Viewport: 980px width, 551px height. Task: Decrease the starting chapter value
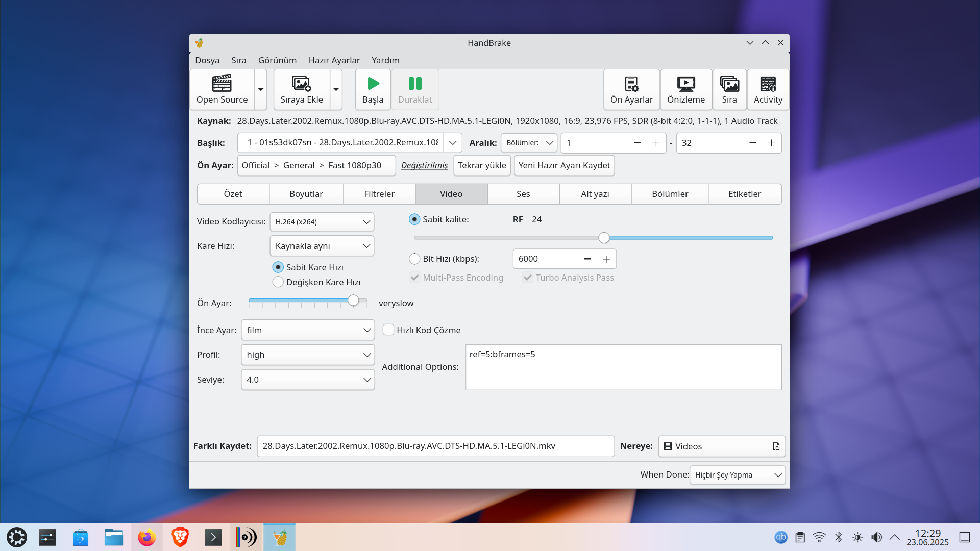click(x=637, y=143)
